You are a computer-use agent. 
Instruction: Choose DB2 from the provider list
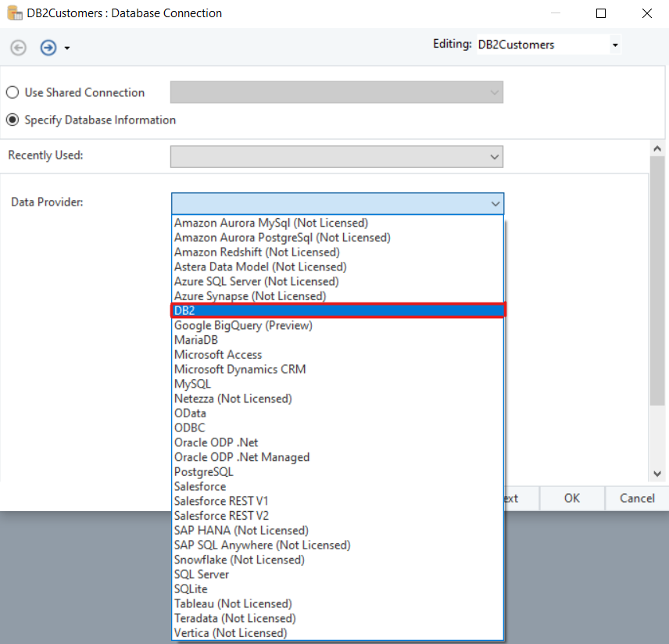click(338, 310)
